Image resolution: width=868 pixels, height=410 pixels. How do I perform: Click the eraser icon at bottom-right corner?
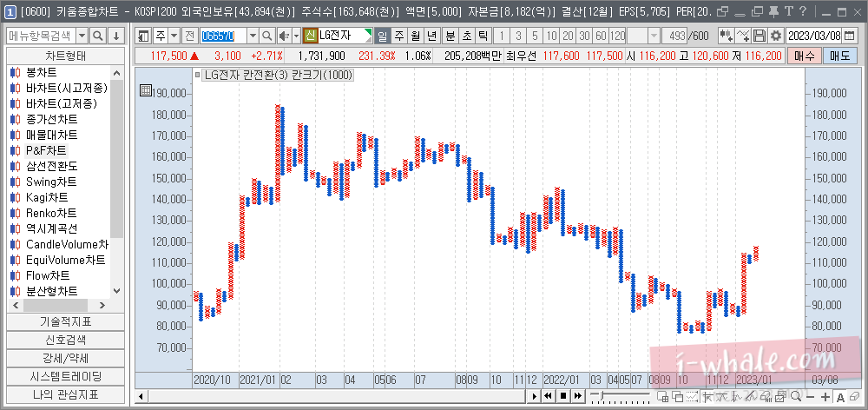[x=853, y=396]
